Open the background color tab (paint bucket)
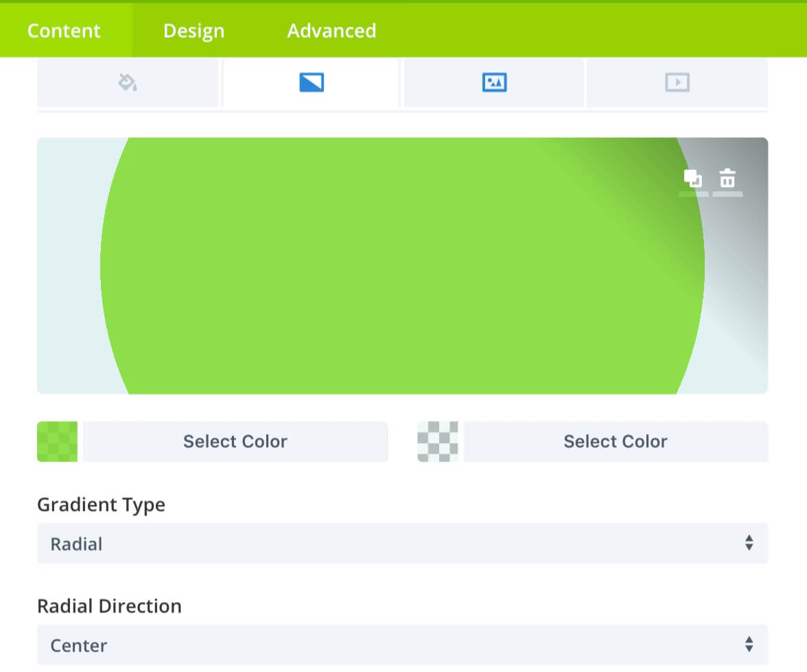The height and width of the screenshot is (672, 807). 127,82
